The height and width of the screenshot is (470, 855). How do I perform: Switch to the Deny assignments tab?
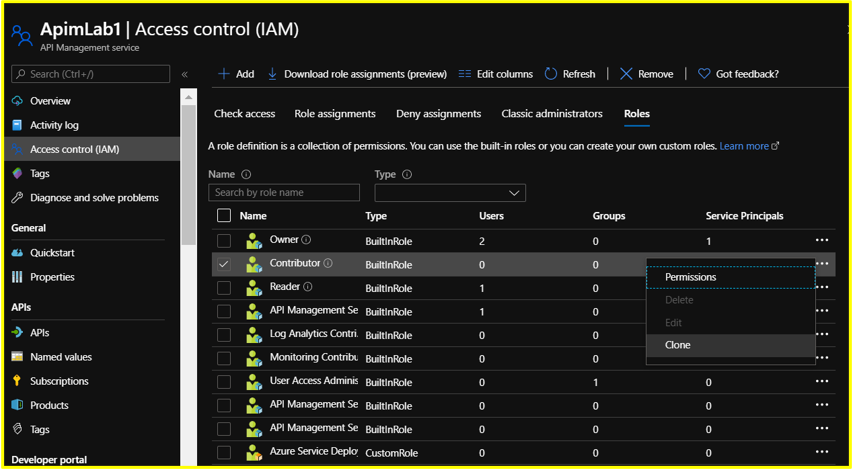click(438, 113)
